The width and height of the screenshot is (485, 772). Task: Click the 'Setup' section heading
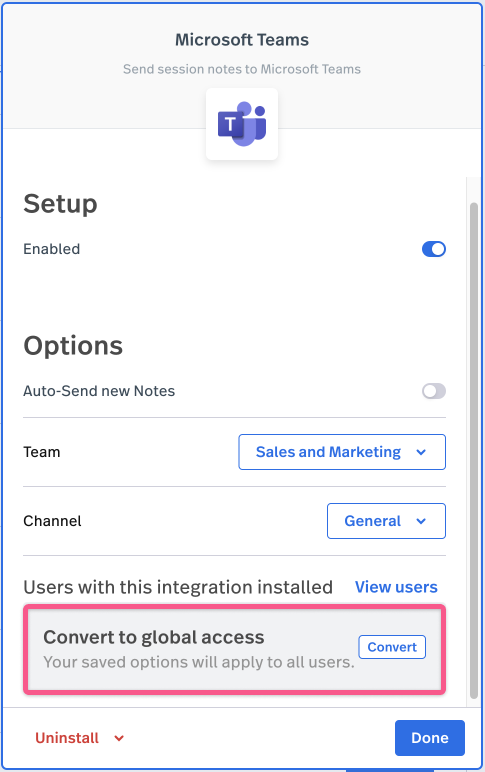click(x=60, y=204)
